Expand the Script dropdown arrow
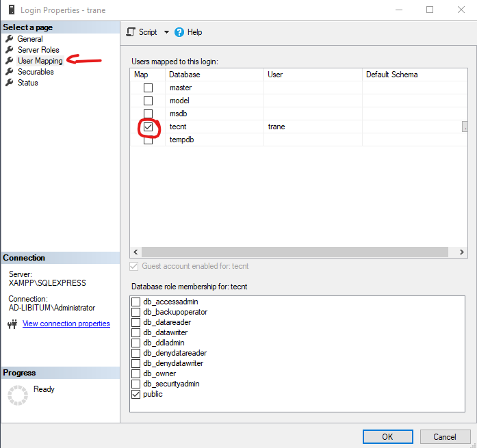This screenshot has height=448, width=477. [166, 32]
